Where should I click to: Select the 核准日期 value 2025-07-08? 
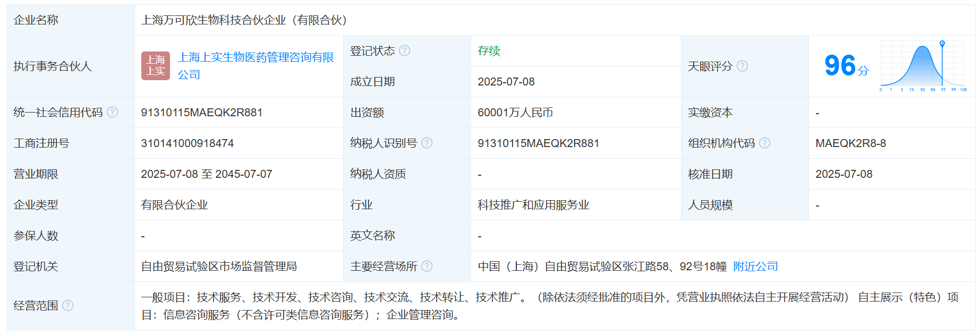pyautogui.click(x=844, y=174)
